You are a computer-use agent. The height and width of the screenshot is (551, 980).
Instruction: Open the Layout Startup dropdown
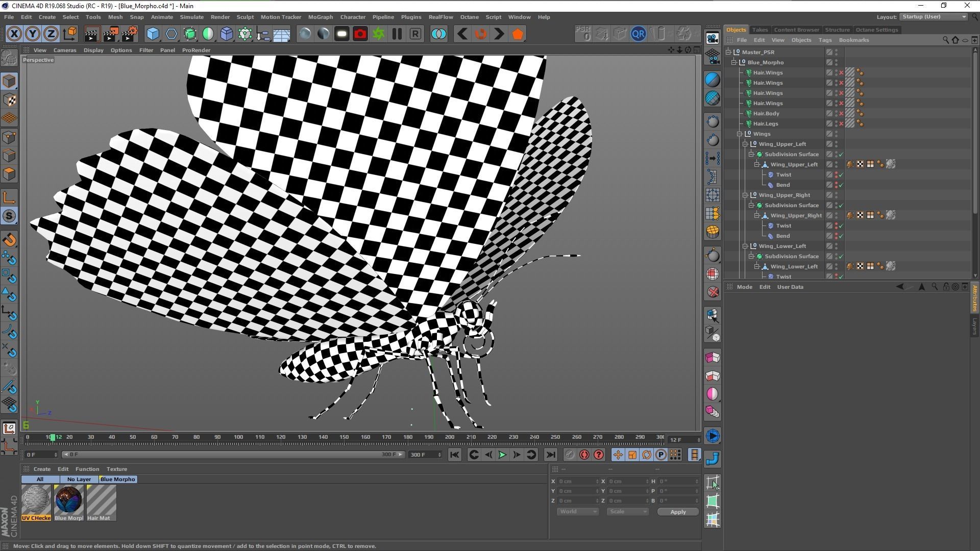click(x=934, y=17)
